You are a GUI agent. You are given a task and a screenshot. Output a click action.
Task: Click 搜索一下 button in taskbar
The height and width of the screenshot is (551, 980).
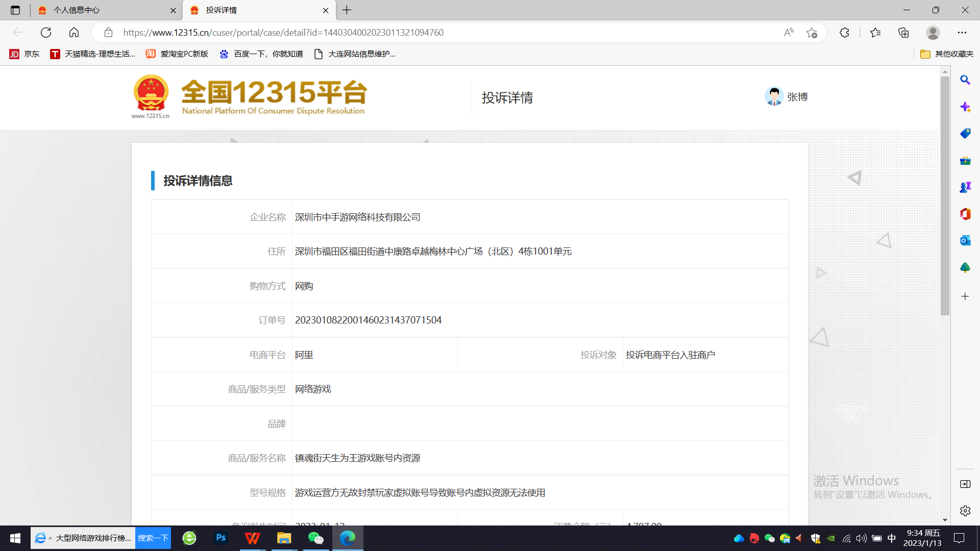(153, 538)
